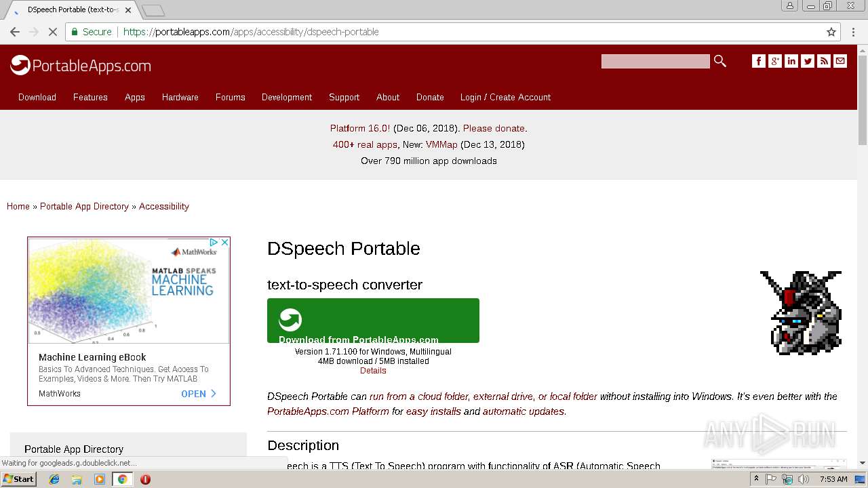
Task: Go back with the browser back arrow
Action: point(15,32)
